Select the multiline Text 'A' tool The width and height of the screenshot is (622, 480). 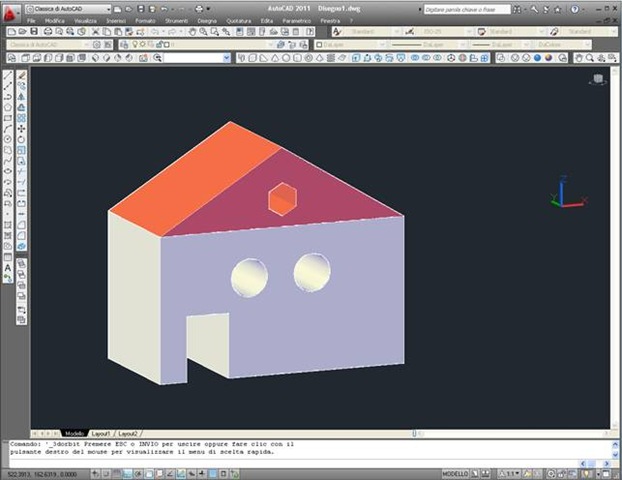click(8, 267)
